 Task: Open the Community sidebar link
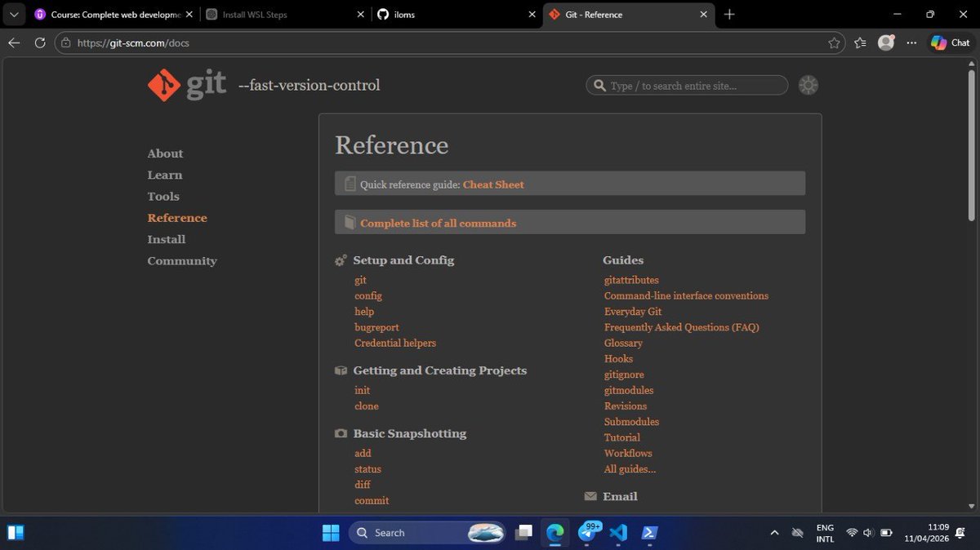(182, 260)
